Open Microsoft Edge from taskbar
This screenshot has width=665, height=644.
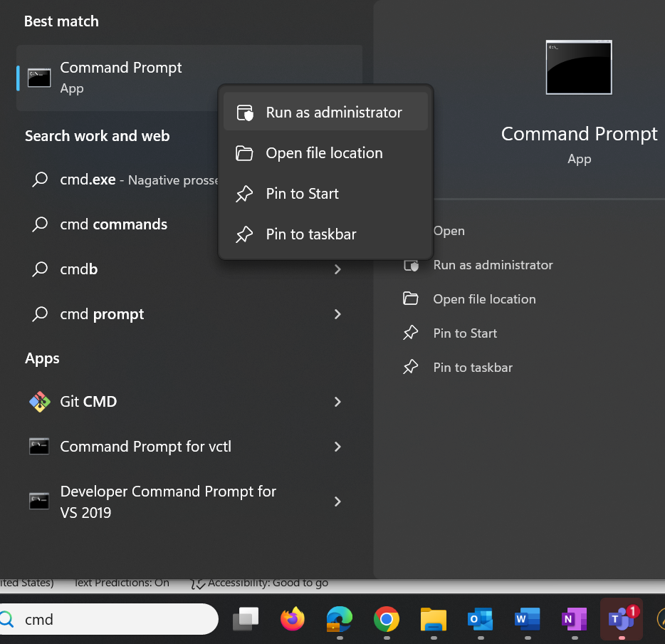(339, 619)
